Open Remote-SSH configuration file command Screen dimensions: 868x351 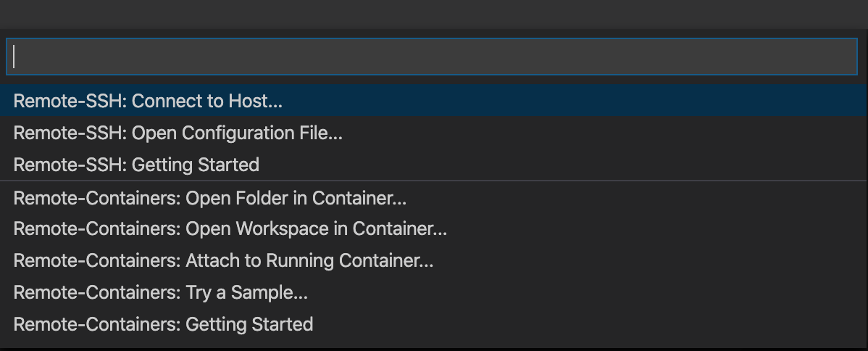pyautogui.click(x=434, y=133)
